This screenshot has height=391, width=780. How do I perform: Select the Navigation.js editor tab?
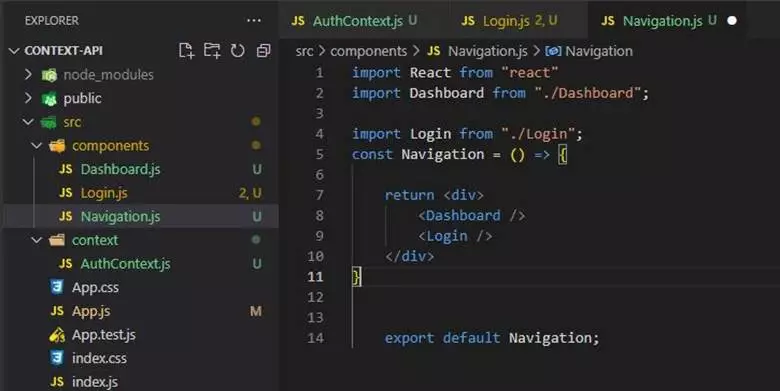point(667,21)
